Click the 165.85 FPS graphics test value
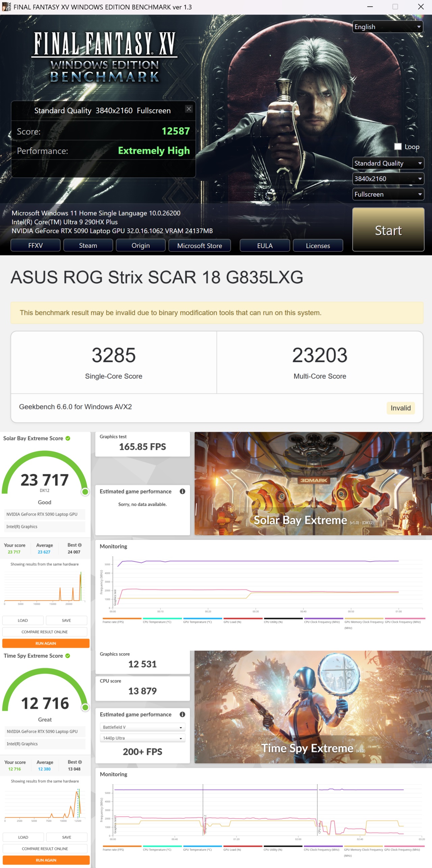The height and width of the screenshot is (868, 432). pos(142,447)
